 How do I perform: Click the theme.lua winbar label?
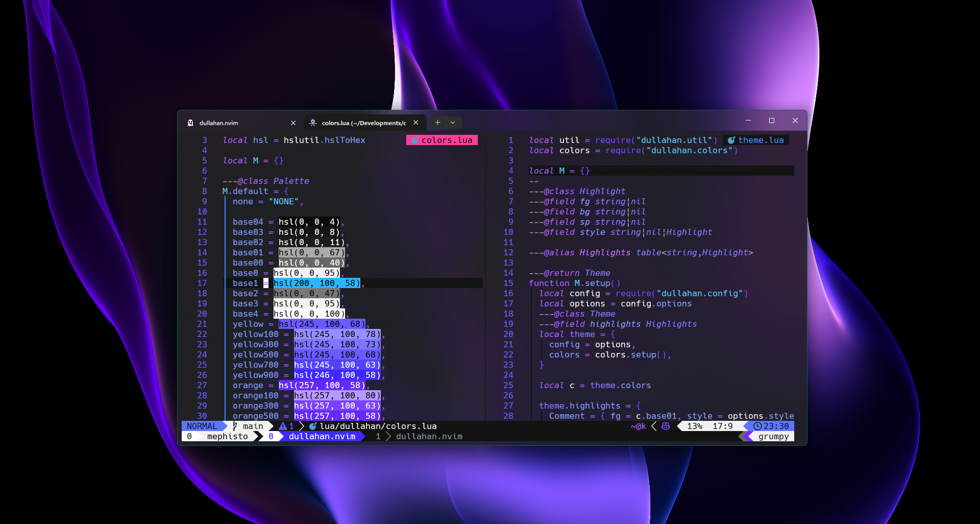pos(756,140)
